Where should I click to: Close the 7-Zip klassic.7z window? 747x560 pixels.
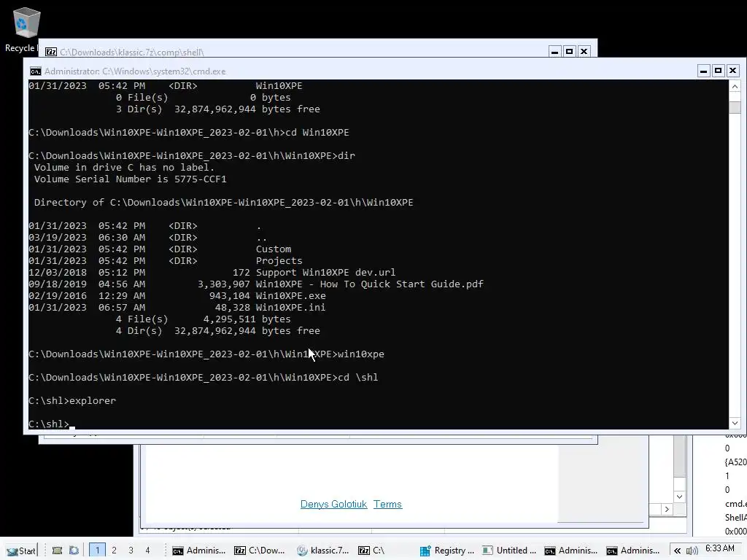[584, 52]
